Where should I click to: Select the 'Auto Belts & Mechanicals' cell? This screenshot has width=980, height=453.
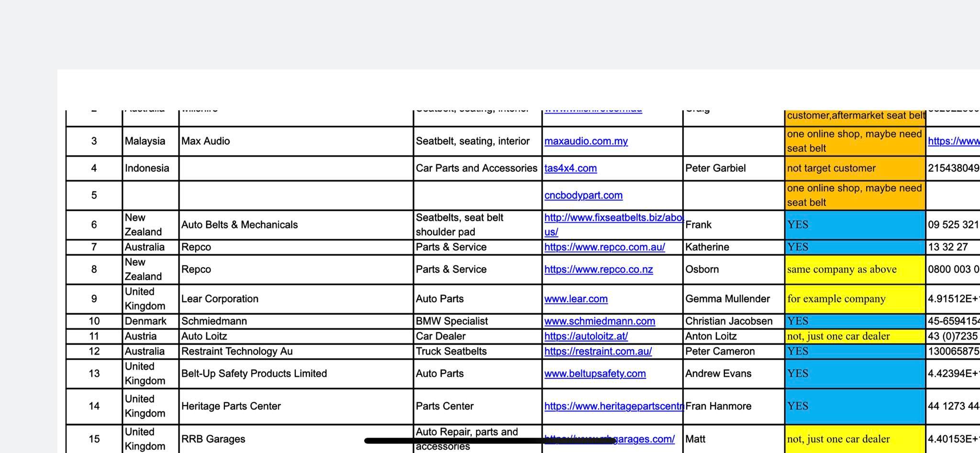[x=296, y=225]
